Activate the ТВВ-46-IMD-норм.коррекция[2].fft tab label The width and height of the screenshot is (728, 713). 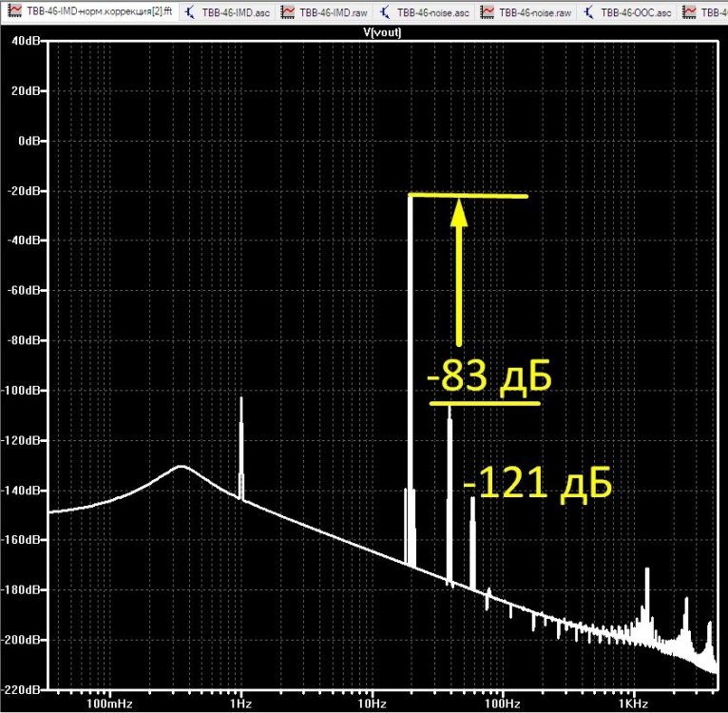[100, 11]
